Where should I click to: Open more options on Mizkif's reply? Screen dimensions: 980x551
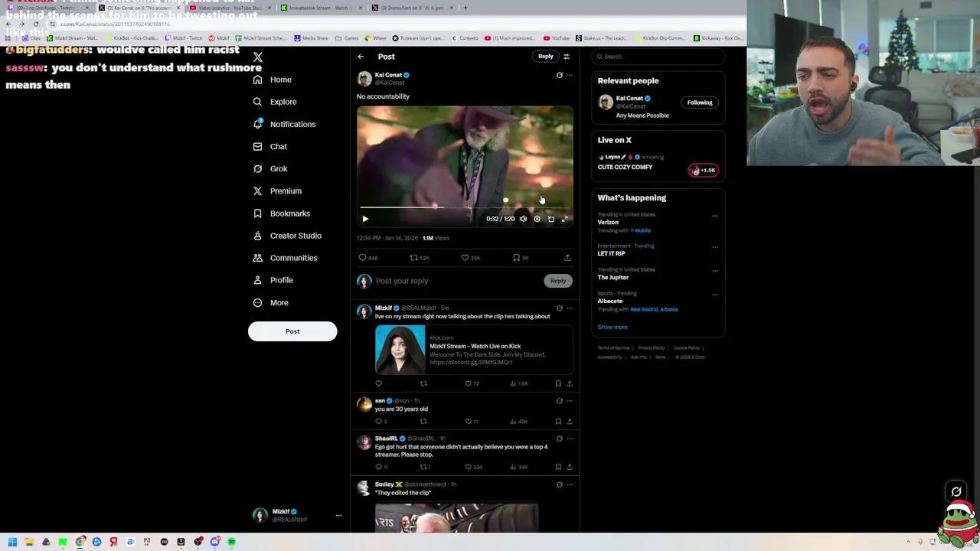point(569,308)
